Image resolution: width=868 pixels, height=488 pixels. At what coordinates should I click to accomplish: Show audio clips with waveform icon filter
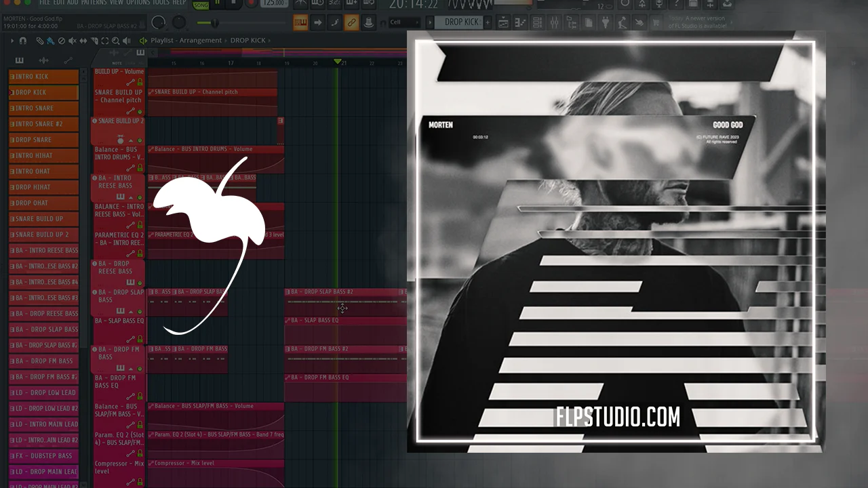[x=43, y=61]
